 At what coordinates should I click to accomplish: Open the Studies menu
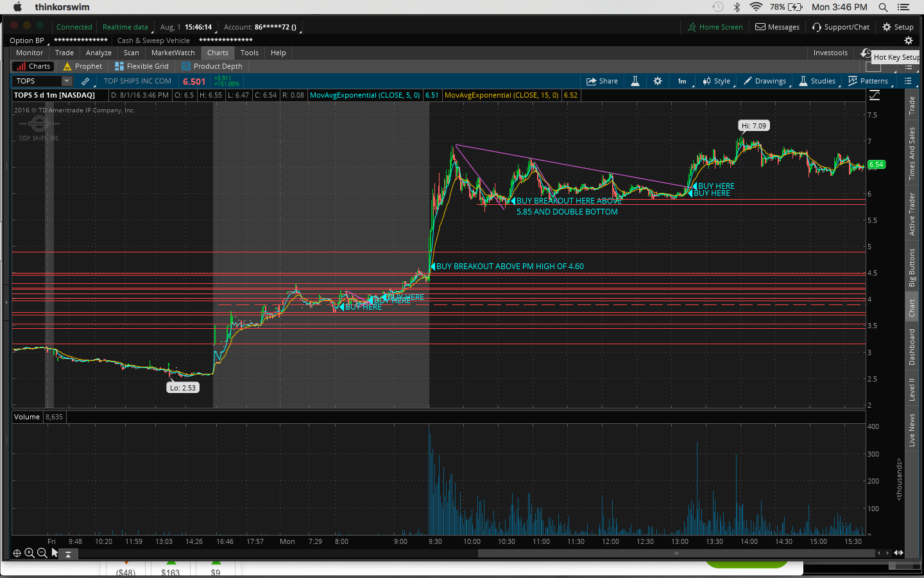(817, 81)
